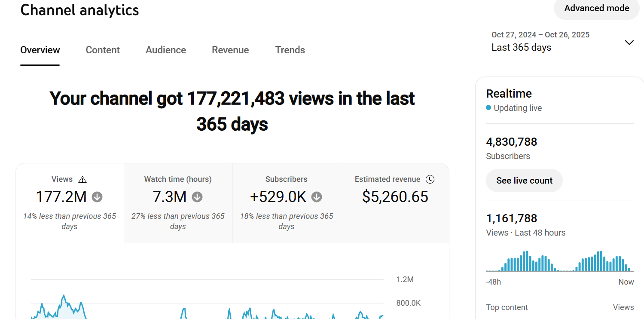Select the Watch time (hours) metric card

pyautogui.click(x=178, y=203)
